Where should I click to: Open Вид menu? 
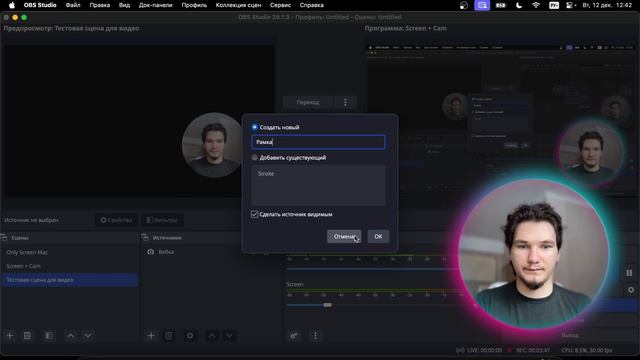pos(124,5)
